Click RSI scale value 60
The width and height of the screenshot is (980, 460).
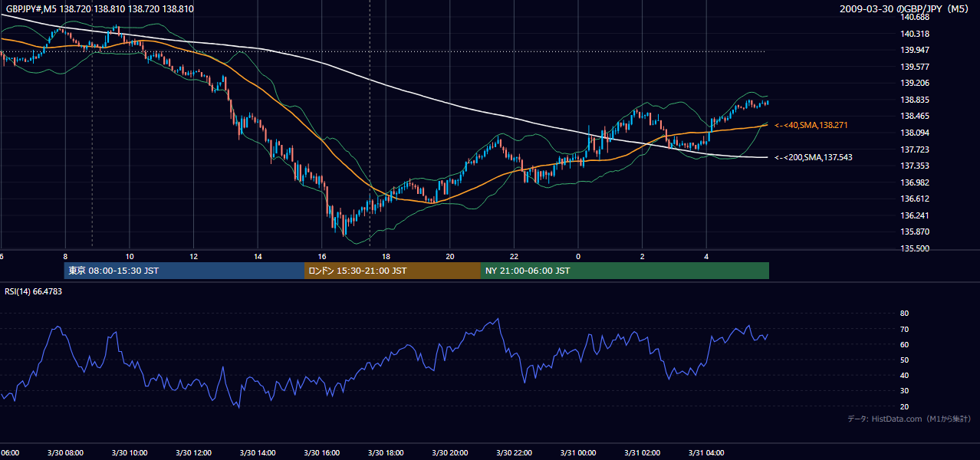tap(904, 344)
